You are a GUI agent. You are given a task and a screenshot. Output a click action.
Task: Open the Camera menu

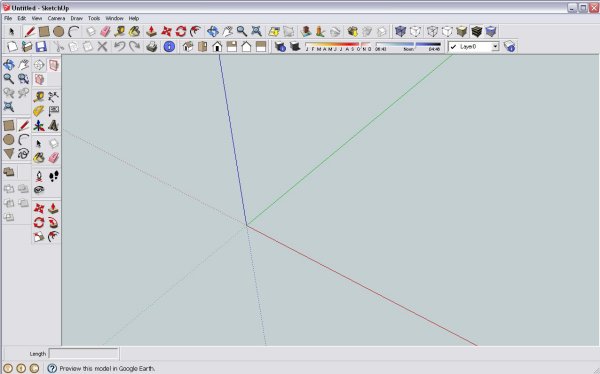pyautogui.click(x=56, y=18)
